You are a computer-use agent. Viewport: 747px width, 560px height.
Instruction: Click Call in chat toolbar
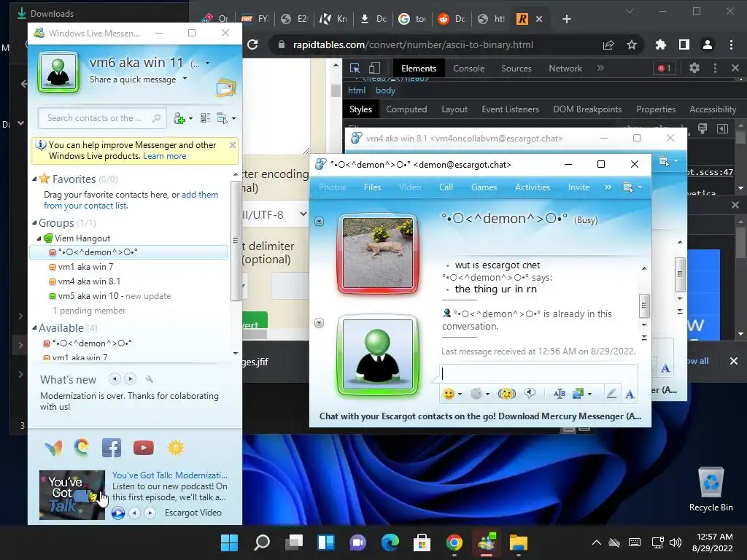(x=446, y=187)
